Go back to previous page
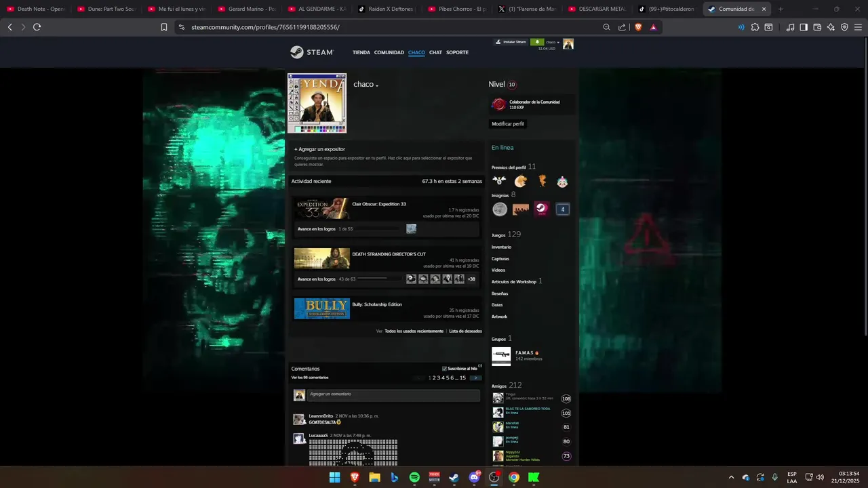The height and width of the screenshot is (488, 868). [x=9, y=27]
